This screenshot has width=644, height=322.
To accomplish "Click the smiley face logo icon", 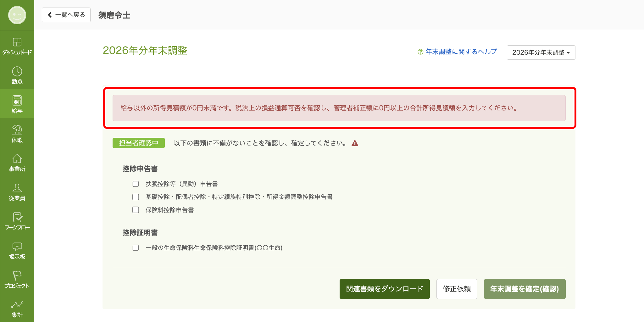I will 17,15.
